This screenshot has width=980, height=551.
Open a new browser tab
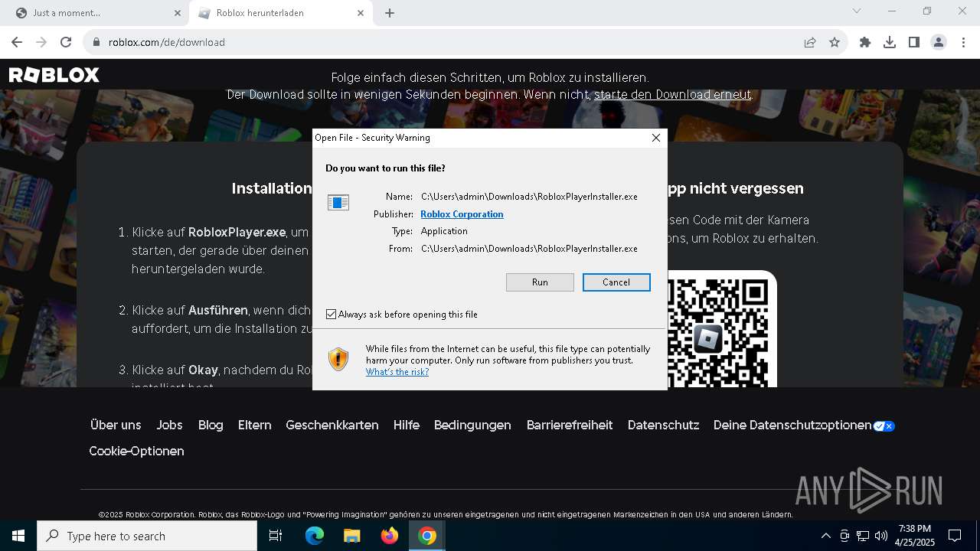coord(390,13)
